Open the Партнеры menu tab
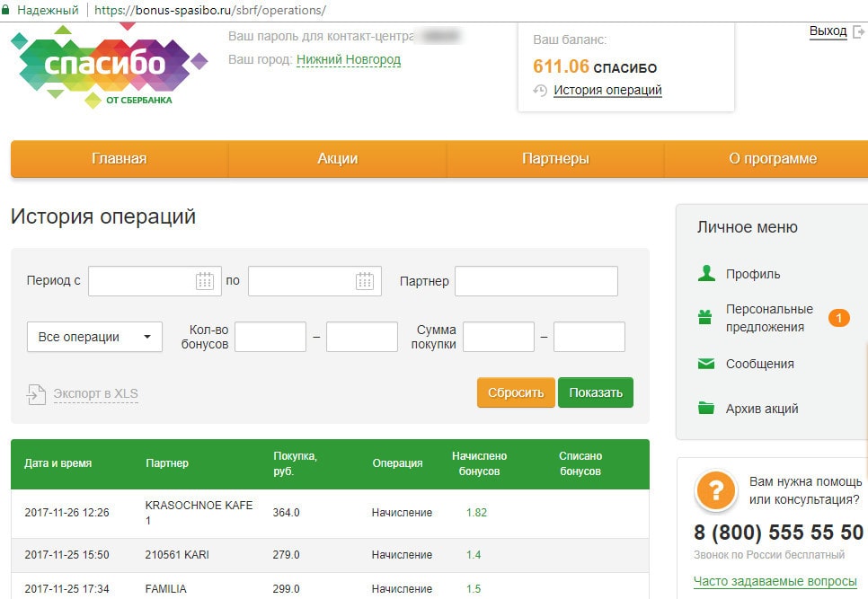 coord(556,159)
